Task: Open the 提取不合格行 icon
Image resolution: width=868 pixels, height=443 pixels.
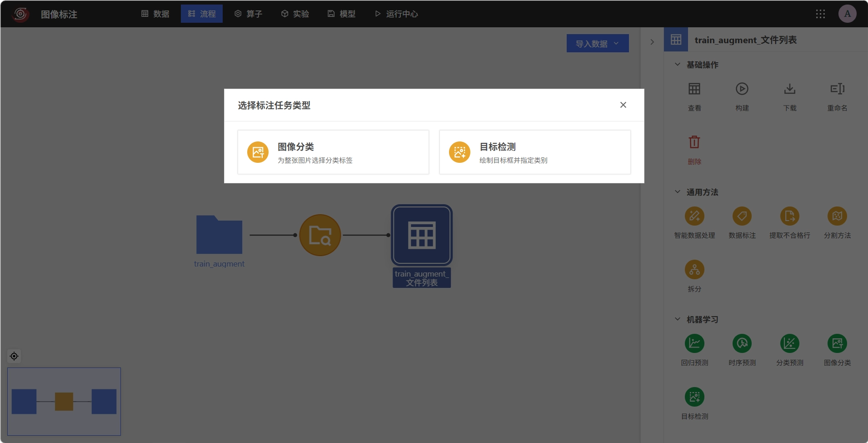Action: 790,216
